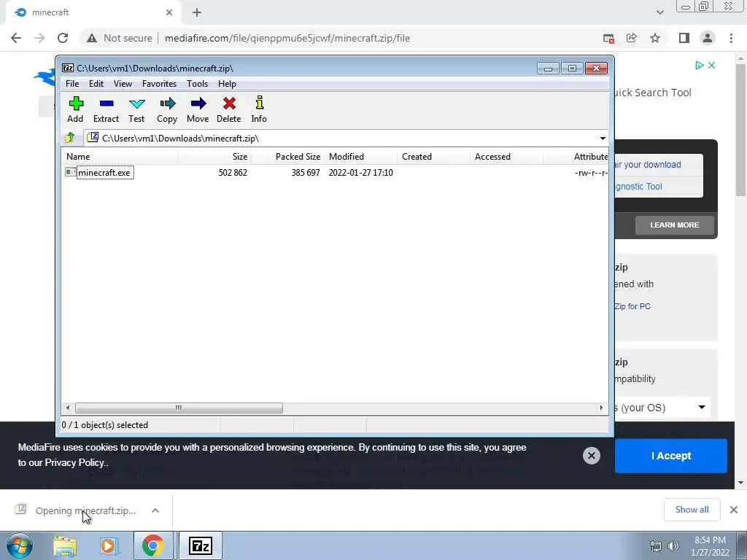Click the red Delete icon
The image size is (747, 560).
tap(229, 104)
